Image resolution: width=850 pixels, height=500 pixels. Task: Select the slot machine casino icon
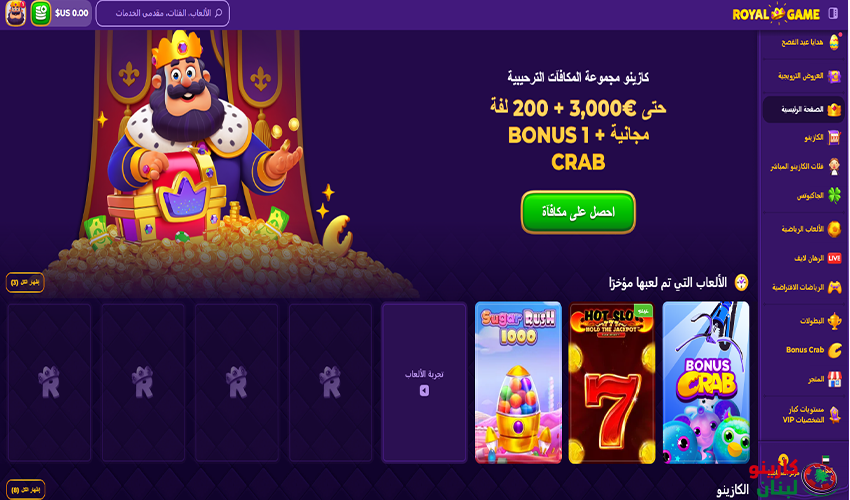[834, 137]
